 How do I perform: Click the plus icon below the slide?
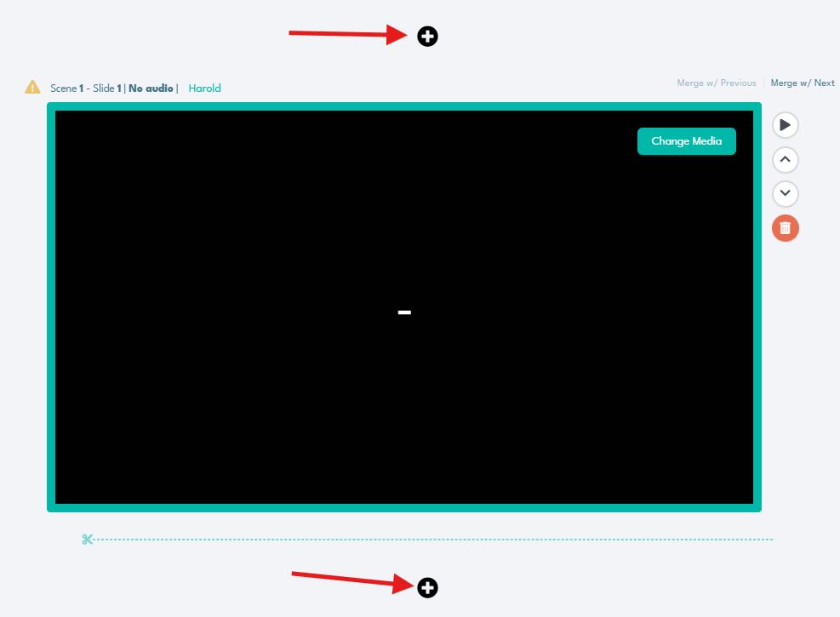tap(427, 587)
